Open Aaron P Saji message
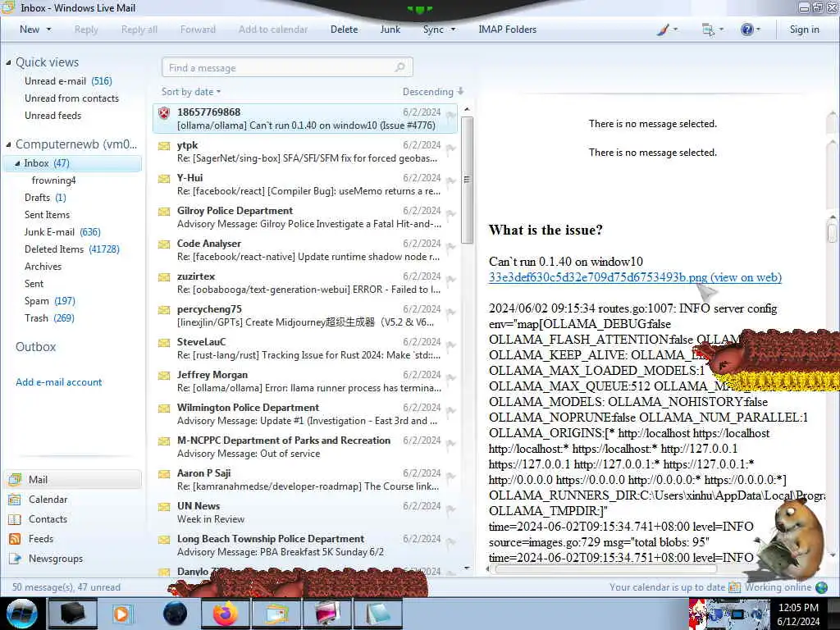Screen dimensions: 840x630 [x=305, y=479]
